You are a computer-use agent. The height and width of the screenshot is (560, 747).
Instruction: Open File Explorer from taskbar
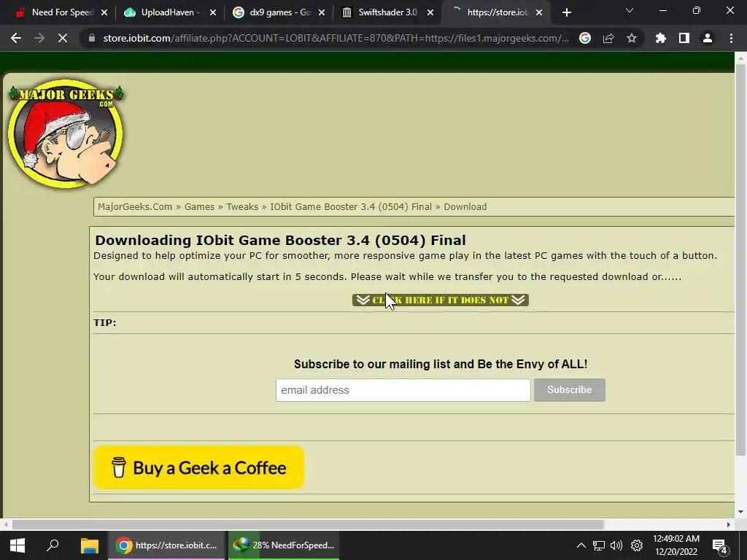(89, 545)
